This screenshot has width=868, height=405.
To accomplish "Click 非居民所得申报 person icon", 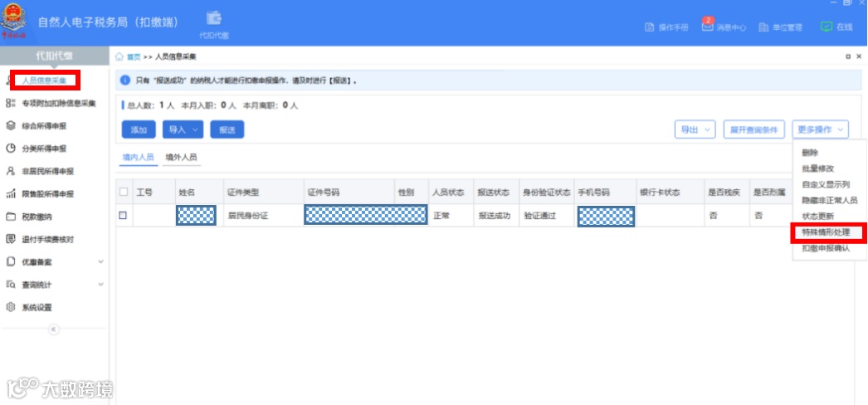I will pos(10,172).
